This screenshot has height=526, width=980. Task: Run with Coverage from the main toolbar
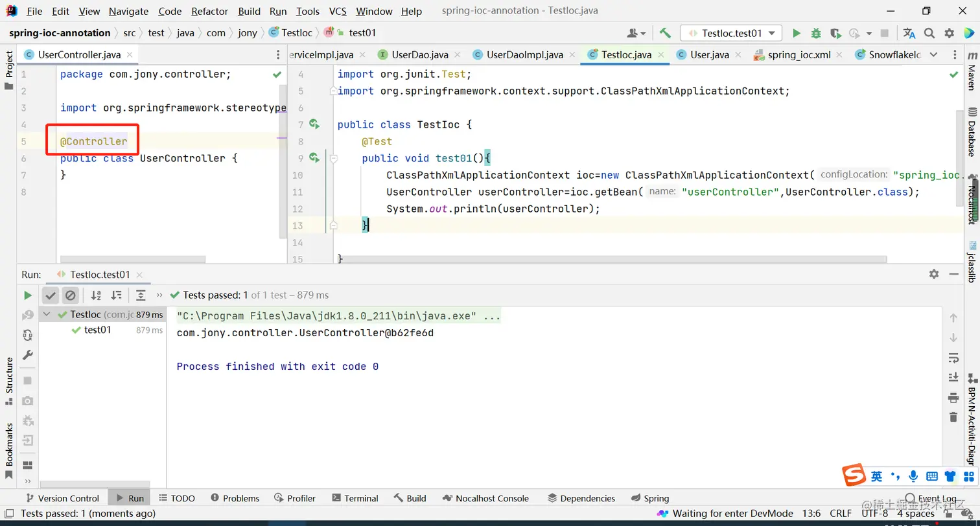(835, 33)
